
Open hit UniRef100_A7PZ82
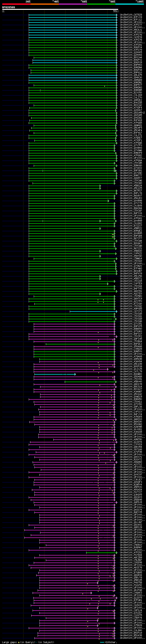(x=131, y=552)
